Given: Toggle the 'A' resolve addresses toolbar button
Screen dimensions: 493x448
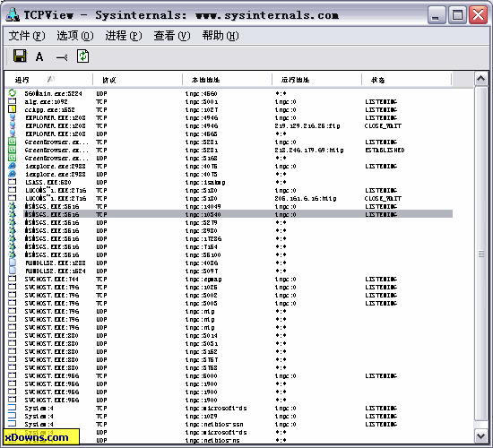Looking at the screenshot, I should coord(39,57).
